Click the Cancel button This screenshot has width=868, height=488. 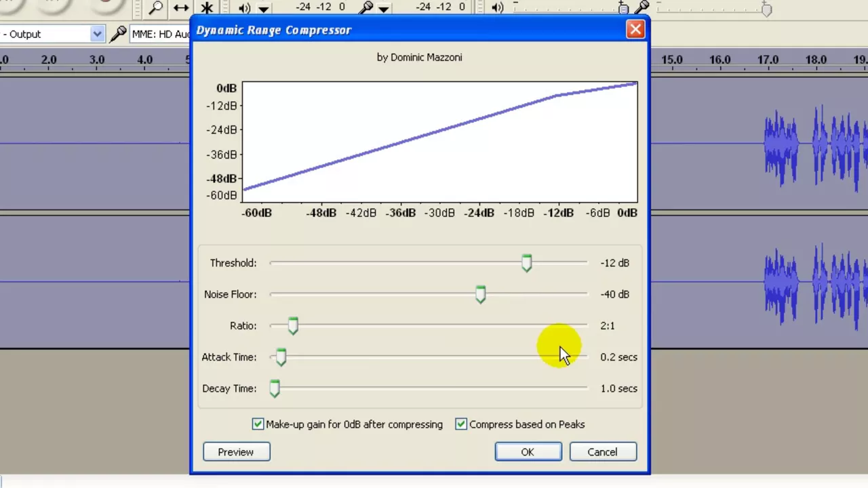(602, 452)
